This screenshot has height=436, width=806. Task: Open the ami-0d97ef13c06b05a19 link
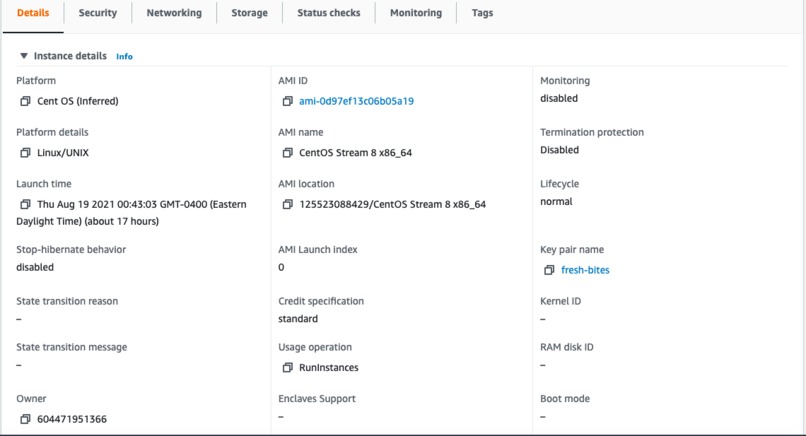(x=356, y=101)
